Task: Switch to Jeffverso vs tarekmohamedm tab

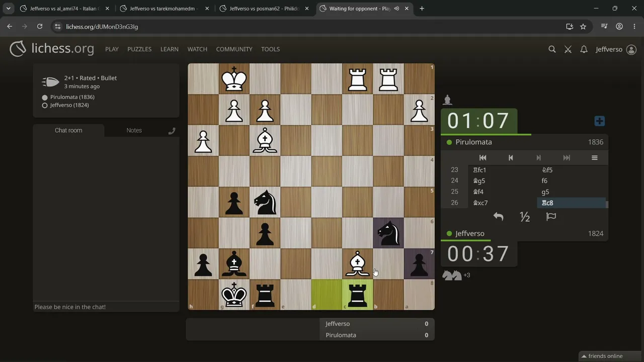Action: (165, 9)
